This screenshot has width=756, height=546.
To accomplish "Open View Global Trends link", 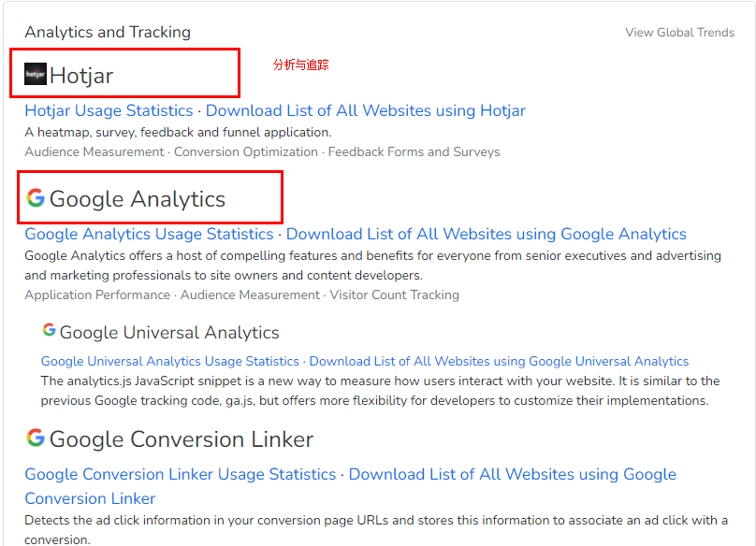I will coord(679,33).
